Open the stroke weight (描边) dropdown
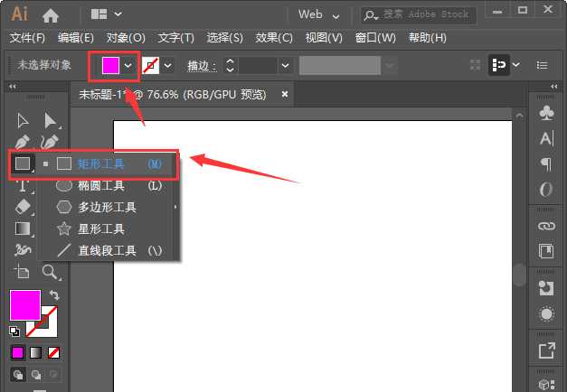567x392 pixels. pyautogui.click(x=286, y=66)
